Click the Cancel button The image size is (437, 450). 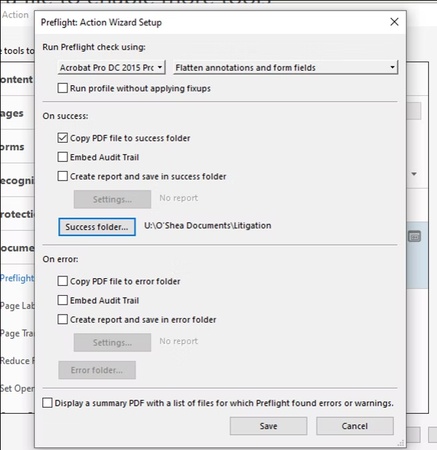coord(355,426)
